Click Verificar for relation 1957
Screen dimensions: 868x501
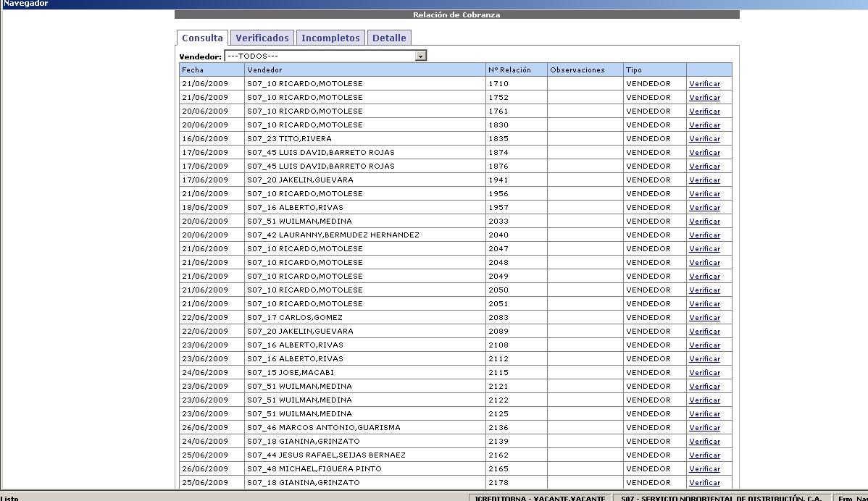pyautogui.click(x=705, y=207)
